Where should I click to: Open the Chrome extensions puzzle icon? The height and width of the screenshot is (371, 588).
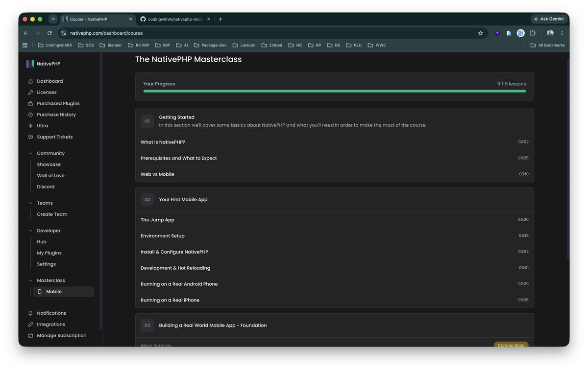point(533,33)
